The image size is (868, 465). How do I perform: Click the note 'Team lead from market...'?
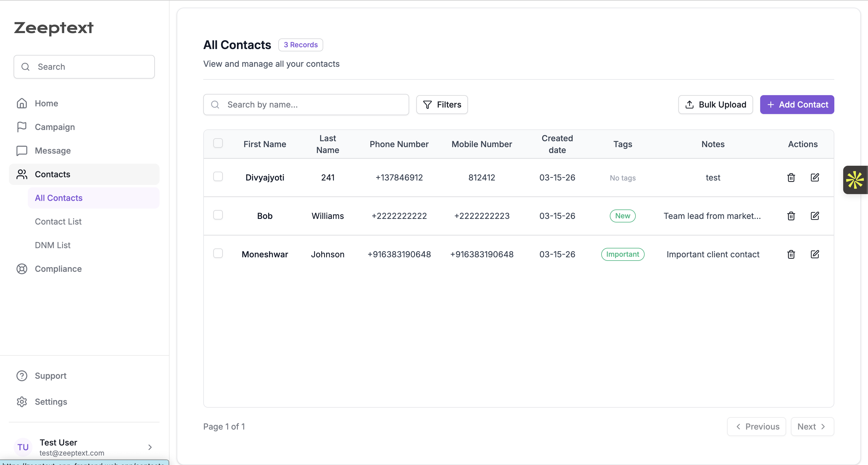(x=712, y=216)
